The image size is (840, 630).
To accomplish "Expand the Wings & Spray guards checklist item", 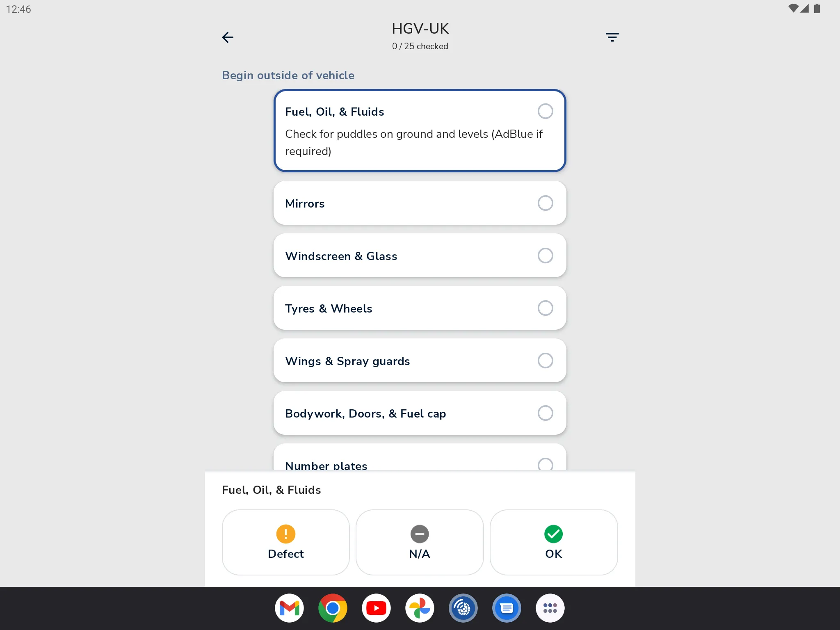I will [x=419, y=361].
